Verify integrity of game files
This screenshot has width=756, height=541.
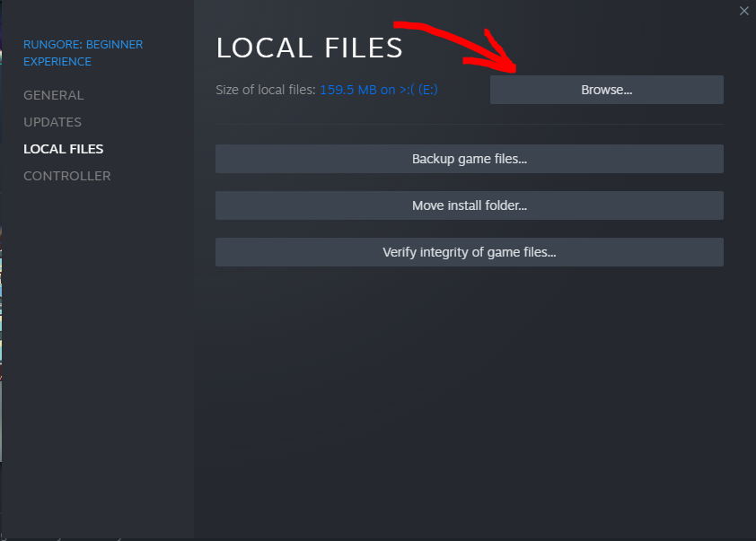[x=469, y=252]
